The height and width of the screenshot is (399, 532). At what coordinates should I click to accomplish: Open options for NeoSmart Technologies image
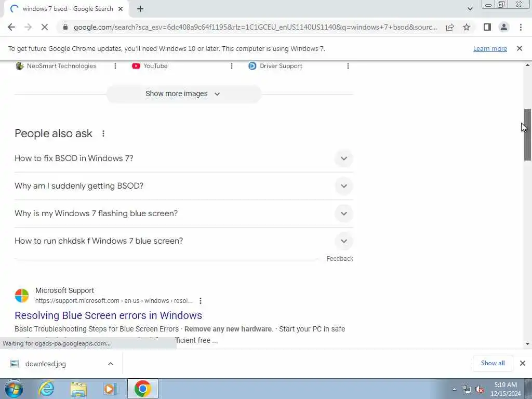pos(115,66)
